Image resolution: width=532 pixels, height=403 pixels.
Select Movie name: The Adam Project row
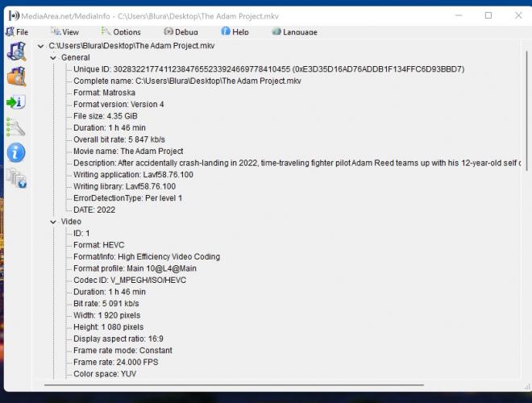pyautogui.click(x=128, y=151)
